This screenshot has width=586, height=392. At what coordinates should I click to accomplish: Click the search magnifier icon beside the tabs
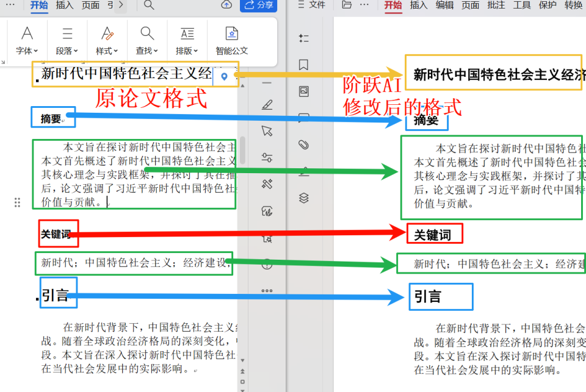(149, 7)
